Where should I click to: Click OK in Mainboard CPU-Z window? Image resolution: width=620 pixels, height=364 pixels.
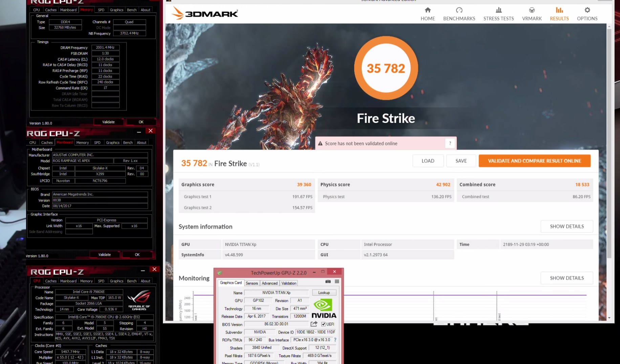[x=137, y=254]
